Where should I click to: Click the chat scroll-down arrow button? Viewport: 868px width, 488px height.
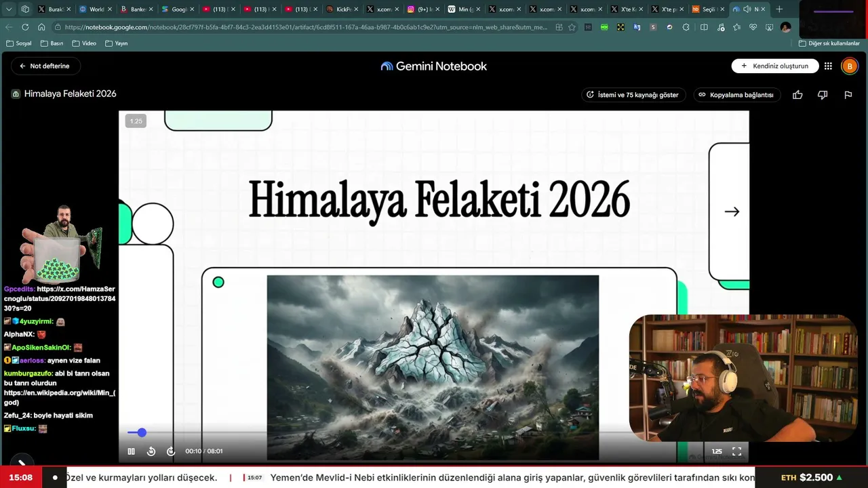pyautogui.click(x=22, y=464)
